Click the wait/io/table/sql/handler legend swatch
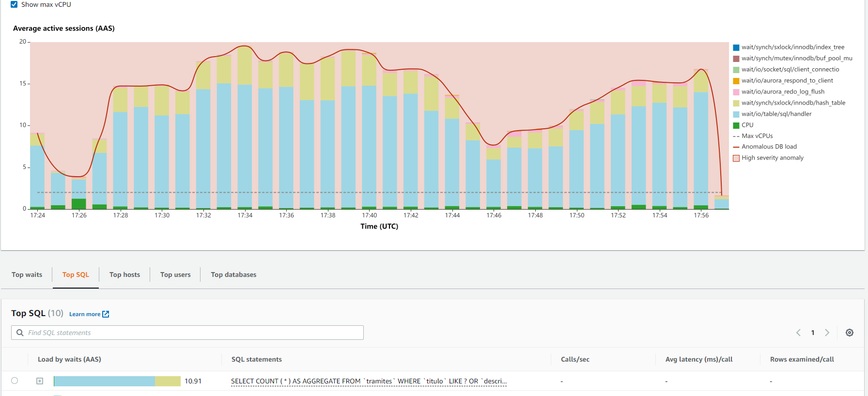This screenshot has height=396, width=868. (x=736, y=114)
